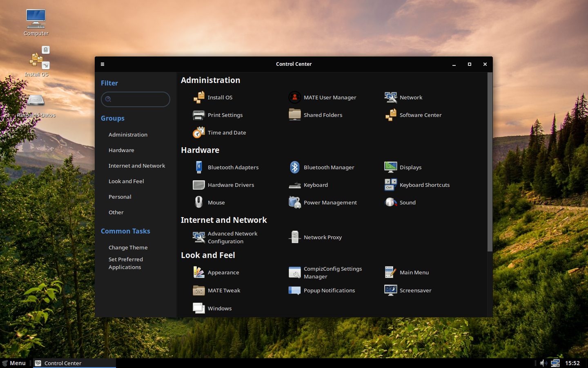Open the Mouse settings icon

[x=199, y=202]
